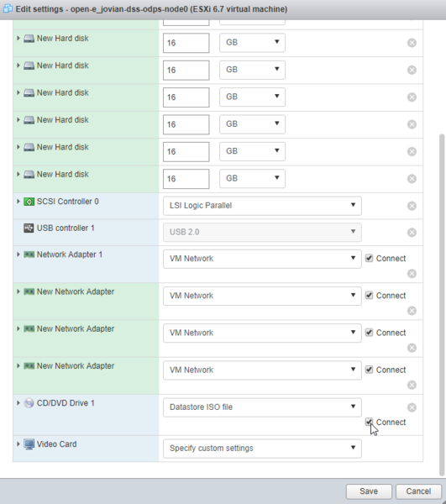Screen dimensions: 446x504
Task: Open GB unit dropdown of the hard disk above SCSI Controller 0
Action: [x=252, y=178]
